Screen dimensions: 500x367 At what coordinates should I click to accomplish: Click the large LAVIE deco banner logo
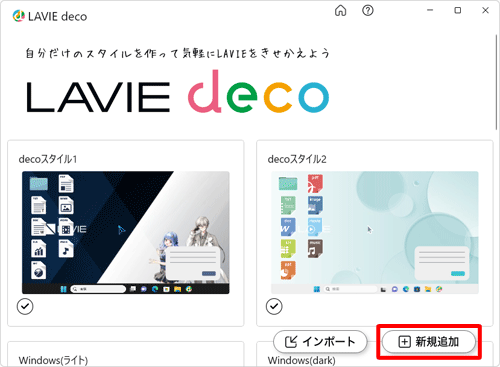pos(178,92)
